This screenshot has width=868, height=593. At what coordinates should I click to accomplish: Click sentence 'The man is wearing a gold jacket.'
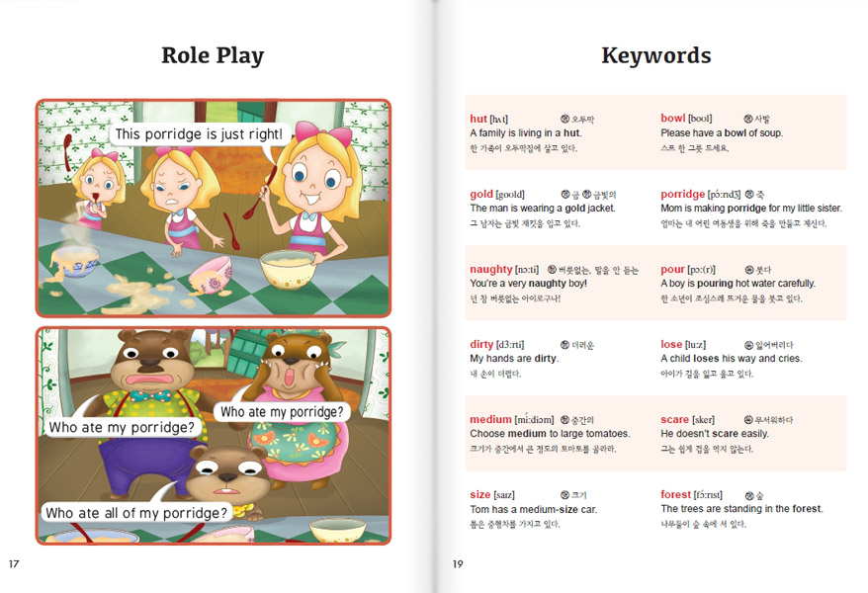click(543, 208)
